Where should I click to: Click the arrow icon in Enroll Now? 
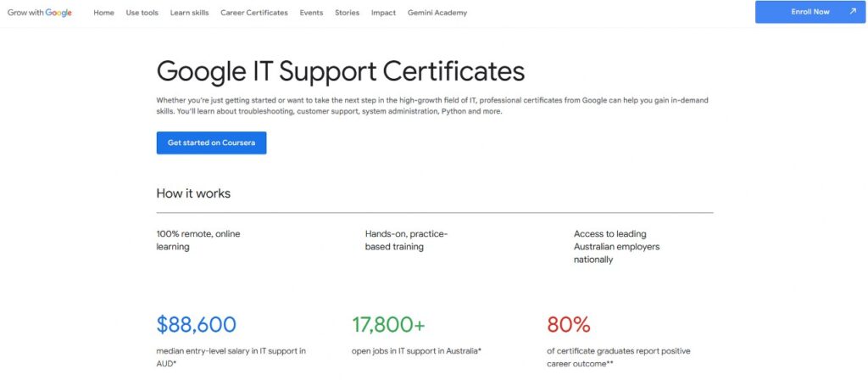(851, 12)
